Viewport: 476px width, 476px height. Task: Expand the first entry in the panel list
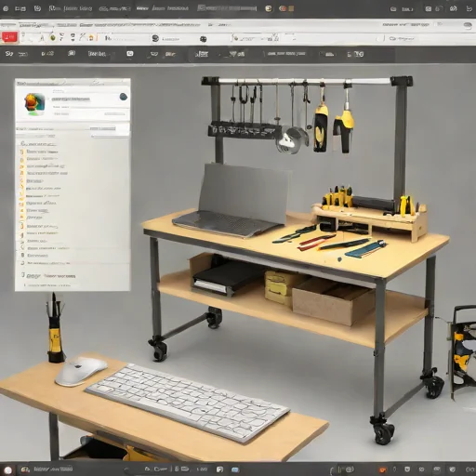click(39, 144)
